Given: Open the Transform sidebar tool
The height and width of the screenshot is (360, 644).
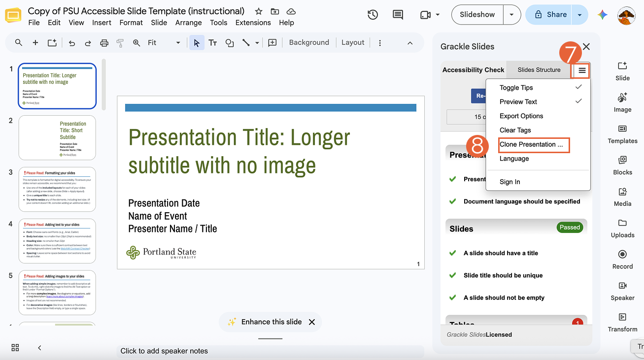Looking at the screenshot, I should click(622, 321).
